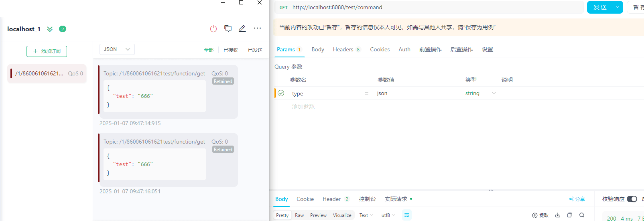The image size is (644, 221).
Task: Click the GET method label
Action: point(283,8)
